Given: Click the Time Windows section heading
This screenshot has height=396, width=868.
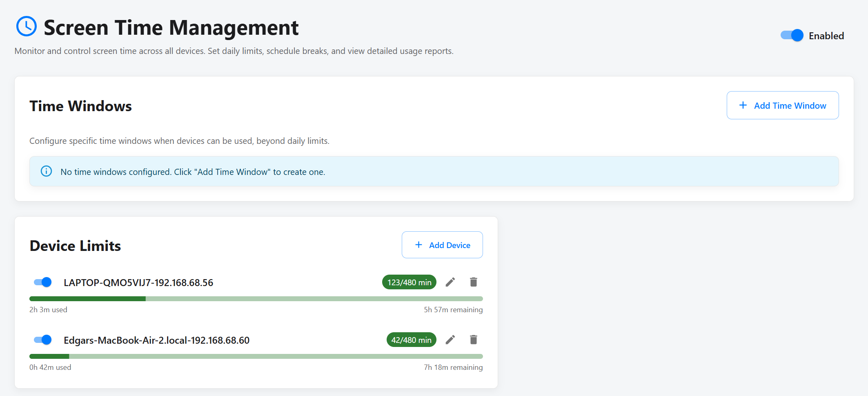Looking at the screenshot, I should pyautogui.click(x=80, y=106).
